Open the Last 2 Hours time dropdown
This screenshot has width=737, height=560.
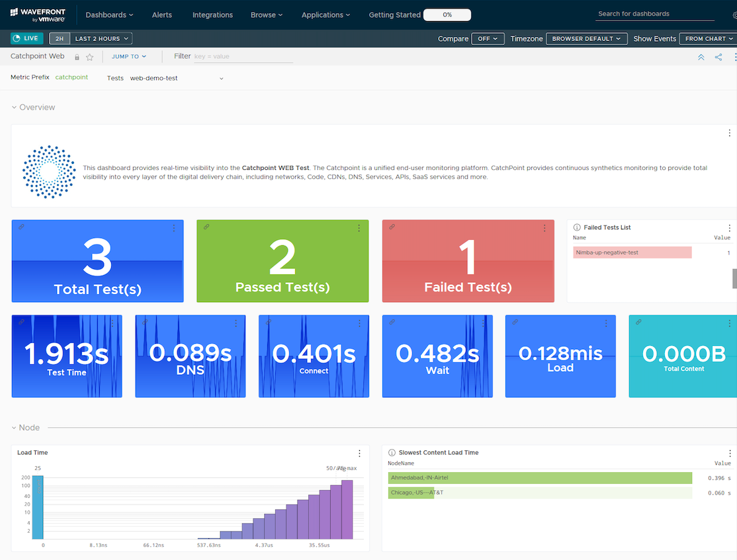click(x=101, y=39)
